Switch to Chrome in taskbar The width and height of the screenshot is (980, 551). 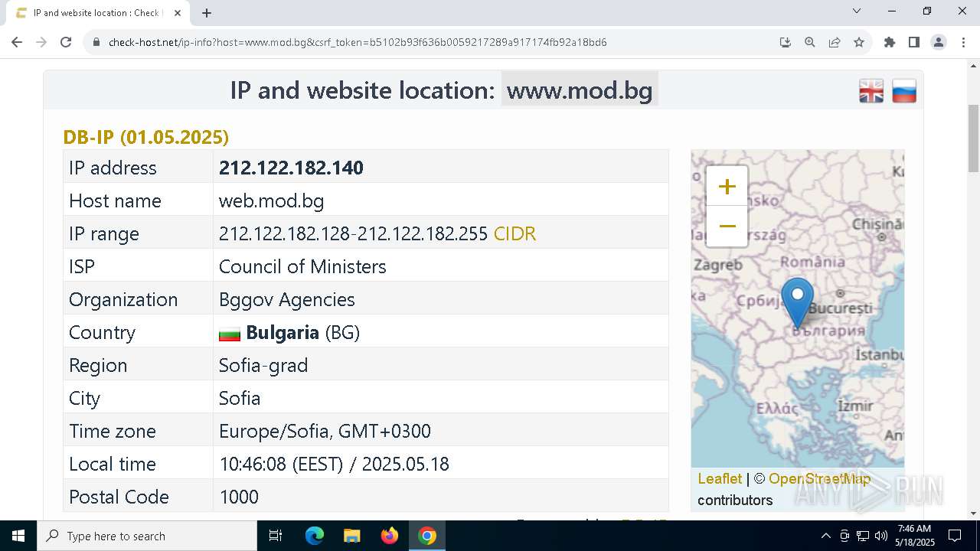point(427,536)
